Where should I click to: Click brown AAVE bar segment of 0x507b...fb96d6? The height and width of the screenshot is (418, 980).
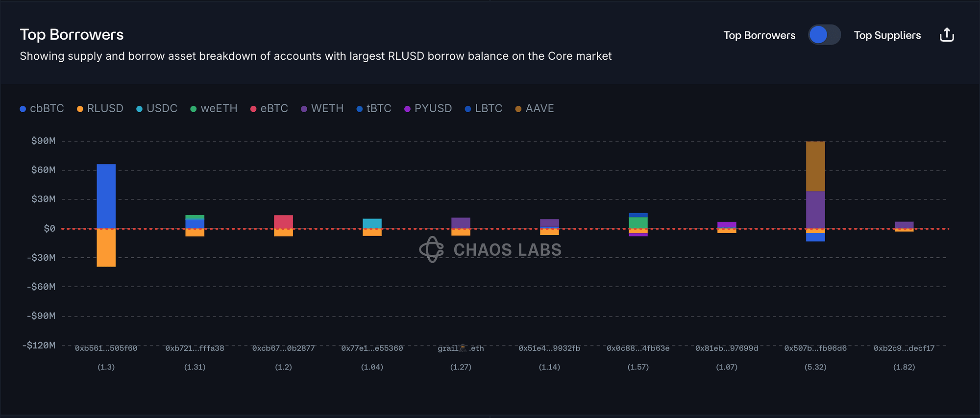pos(815,166)
